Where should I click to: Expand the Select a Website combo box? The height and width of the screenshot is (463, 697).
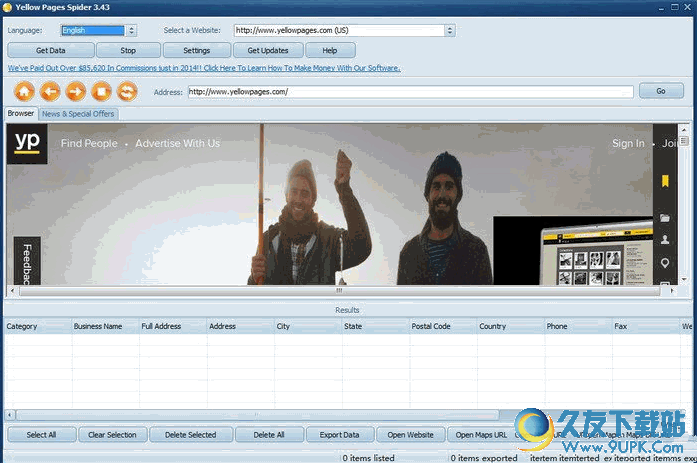tap(344, 30)
